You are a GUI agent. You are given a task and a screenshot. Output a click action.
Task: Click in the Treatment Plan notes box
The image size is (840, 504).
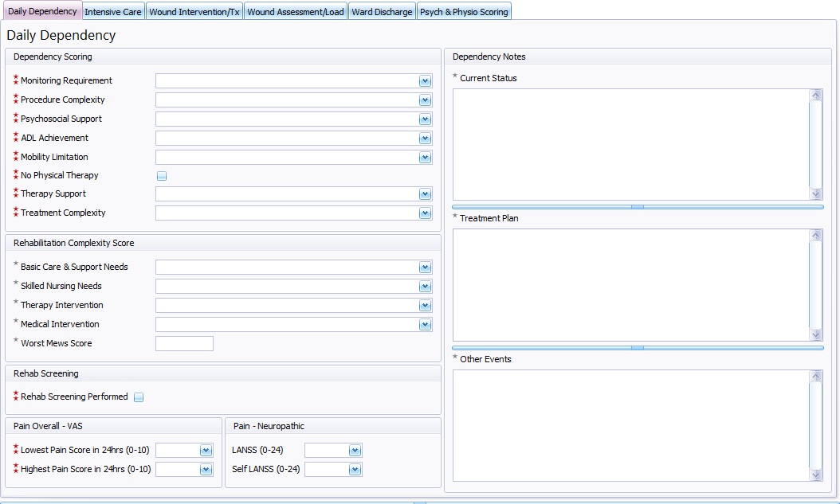pos(630,285)
